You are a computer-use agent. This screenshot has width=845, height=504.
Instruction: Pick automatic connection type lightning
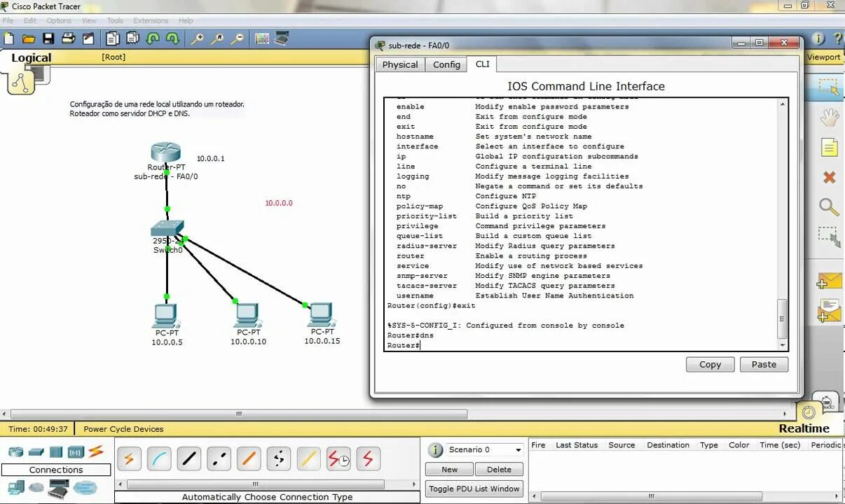[129, 459]
